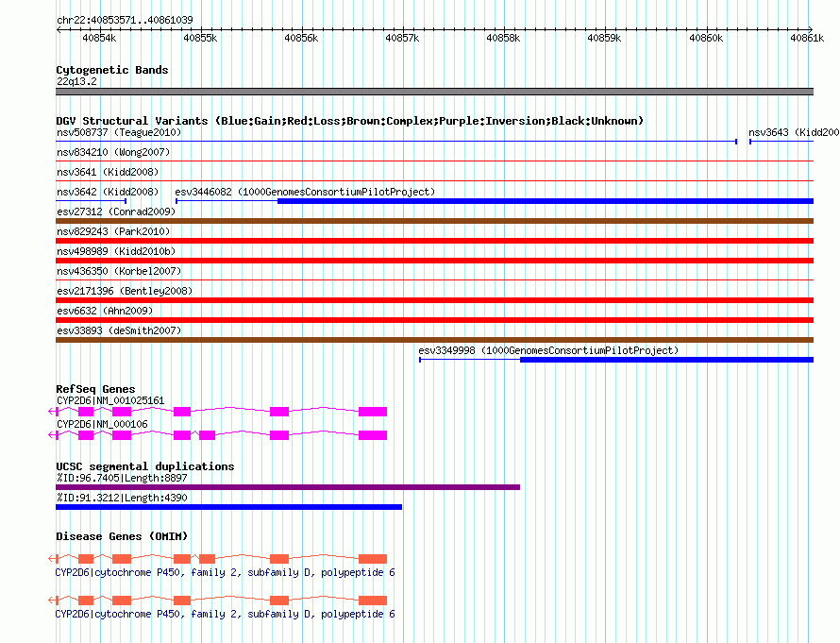
Task: Click the red nsv3641 thin loss line
Action: point(434,181)
